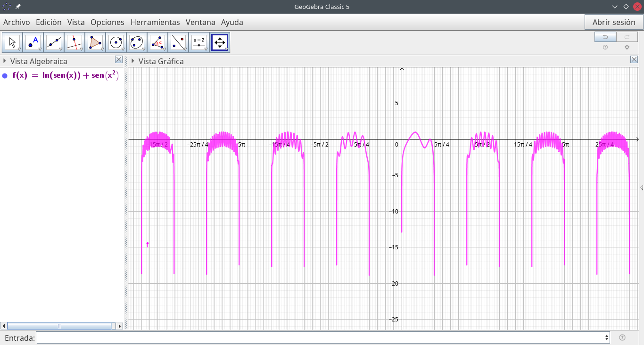644x345 pixels.
Task: Open dropdown arrow of Polygon tool
Action: point(102,49)
